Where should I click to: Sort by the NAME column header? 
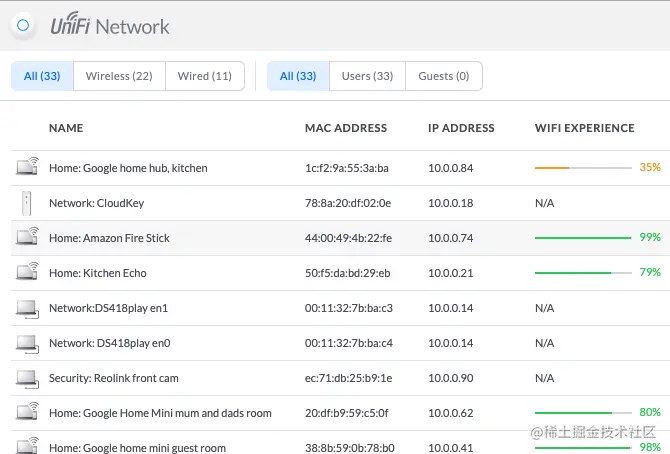pyautogui.click(x=66, y=128)
